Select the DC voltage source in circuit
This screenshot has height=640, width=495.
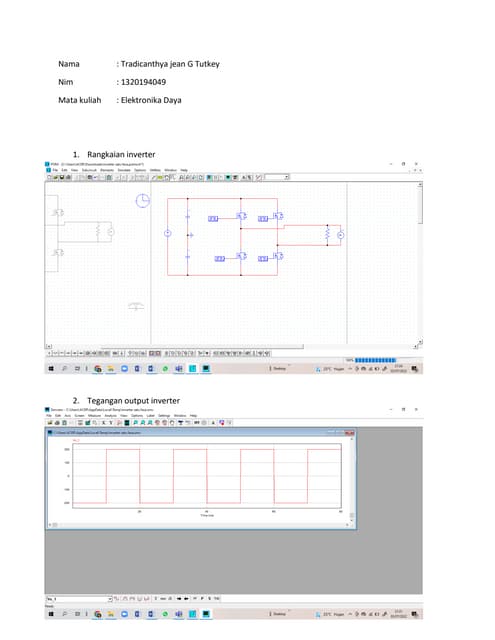(x=168, y=233)
